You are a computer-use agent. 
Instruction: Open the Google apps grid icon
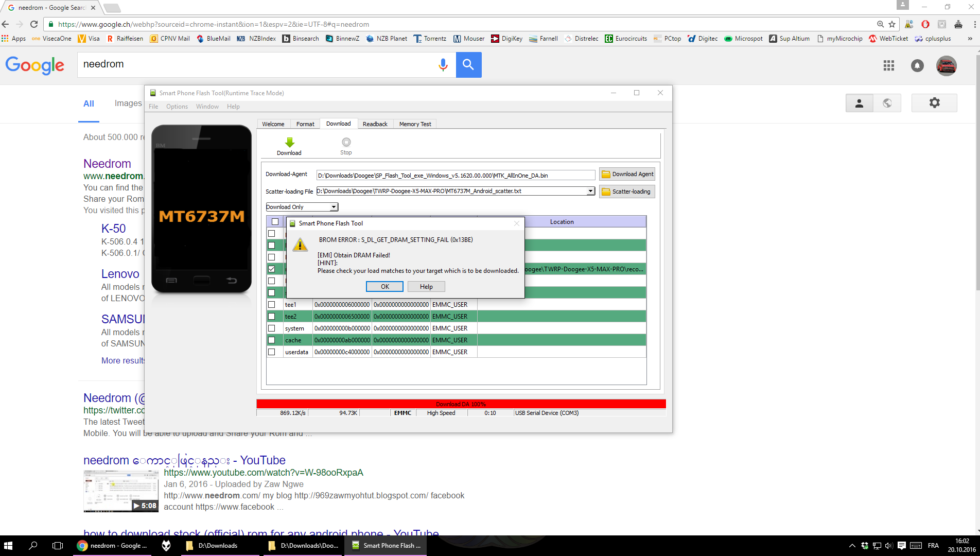pyautogui.click(x=888, y=65)
